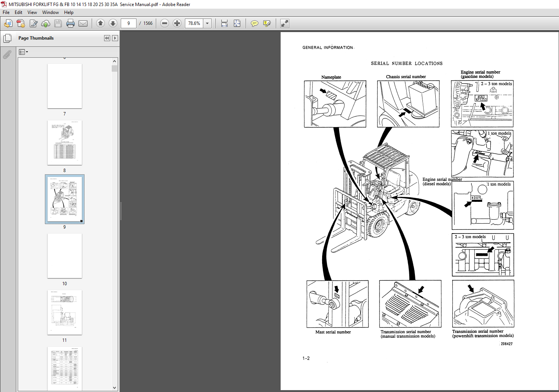Click the thumbnails scrollbar up arrow

(x=115, y=61)
